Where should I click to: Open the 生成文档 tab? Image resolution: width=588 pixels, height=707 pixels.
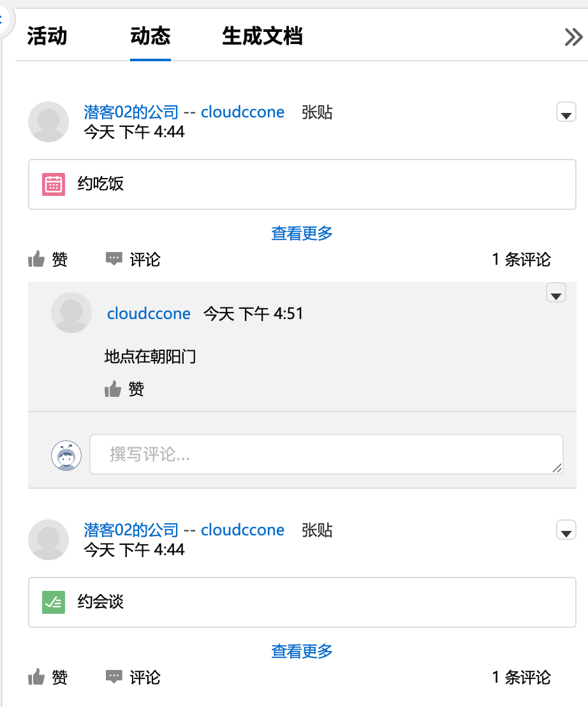pyautogui.click(x=262, y=36)
